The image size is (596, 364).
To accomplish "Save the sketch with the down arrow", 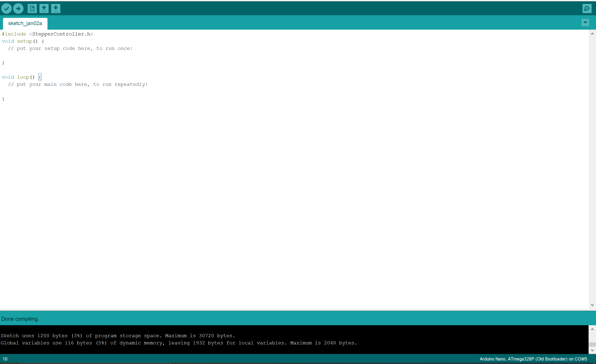I will pyautogui.click(x=56, y=9).
